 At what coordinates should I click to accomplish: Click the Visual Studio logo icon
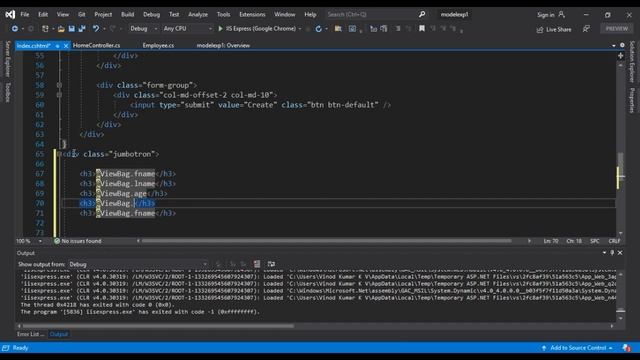(10, 15)
